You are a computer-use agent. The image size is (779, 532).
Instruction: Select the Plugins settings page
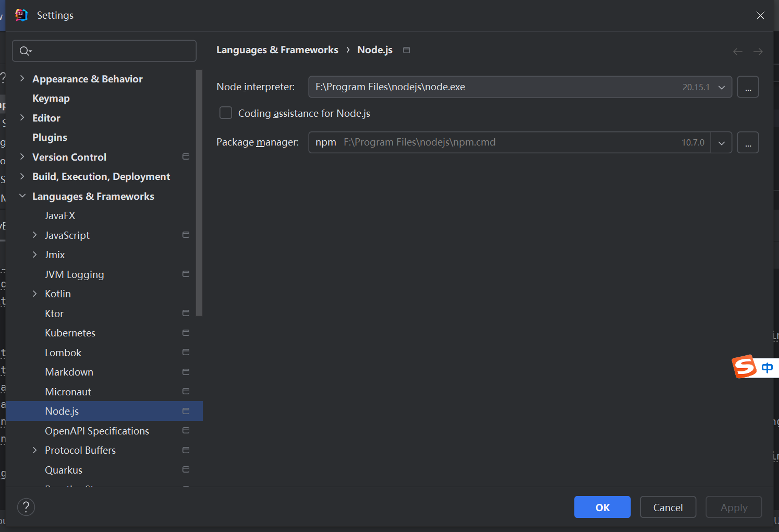(50, 137)
